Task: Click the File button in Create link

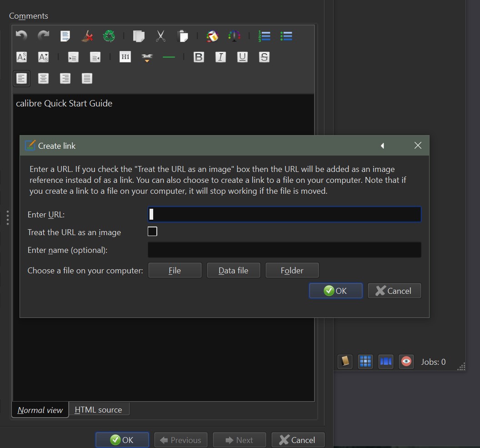Action: pyautogui.click(x=175, y=271)
